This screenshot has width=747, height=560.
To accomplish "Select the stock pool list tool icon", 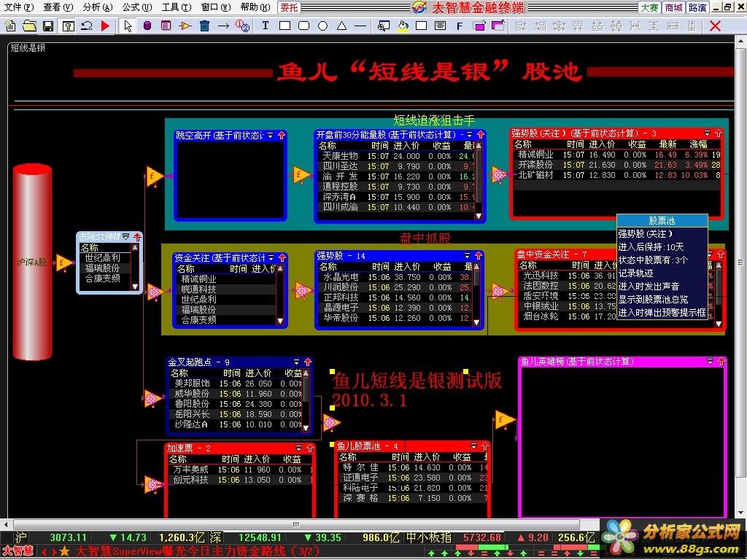I will (166, 26).
